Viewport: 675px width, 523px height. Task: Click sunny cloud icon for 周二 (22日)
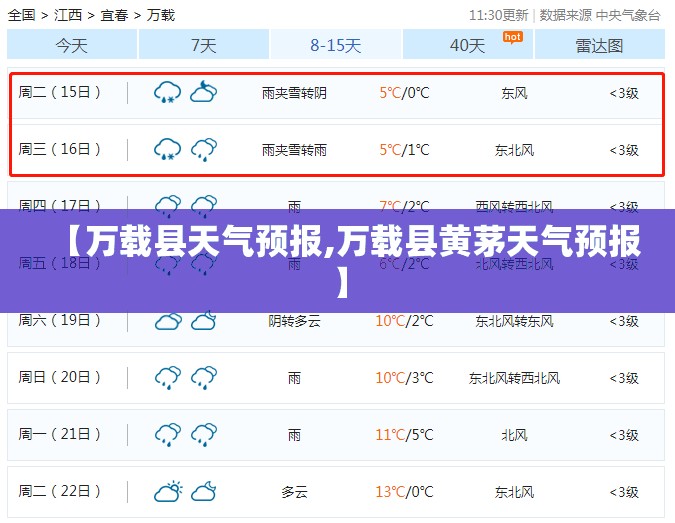tap(168, 491)
